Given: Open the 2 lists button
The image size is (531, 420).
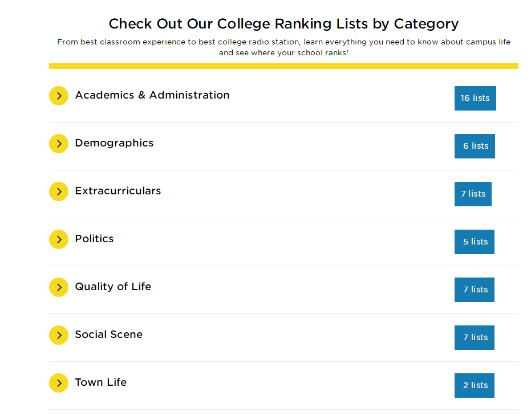Looking at the screenshot, I should [x=475, y=385].
